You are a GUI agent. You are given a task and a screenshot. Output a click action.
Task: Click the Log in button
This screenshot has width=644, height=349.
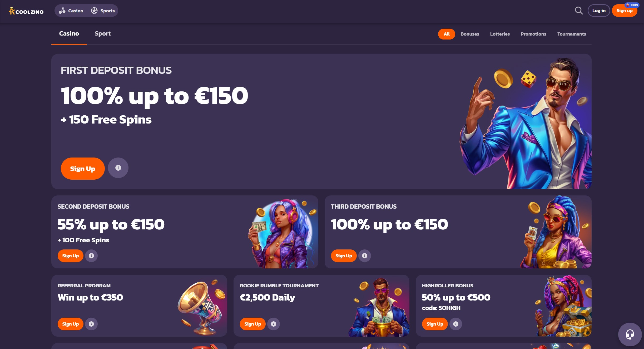coord(599,11)
